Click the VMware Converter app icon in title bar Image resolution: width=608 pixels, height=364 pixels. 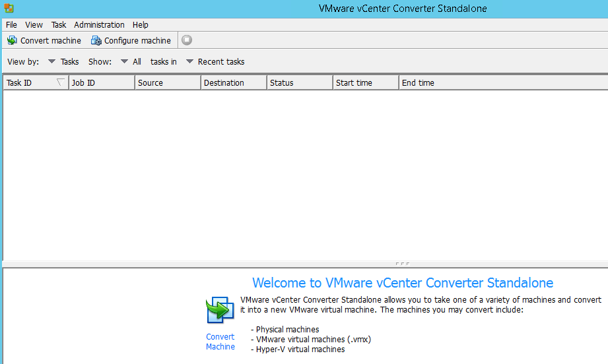[x=9, y=8]
